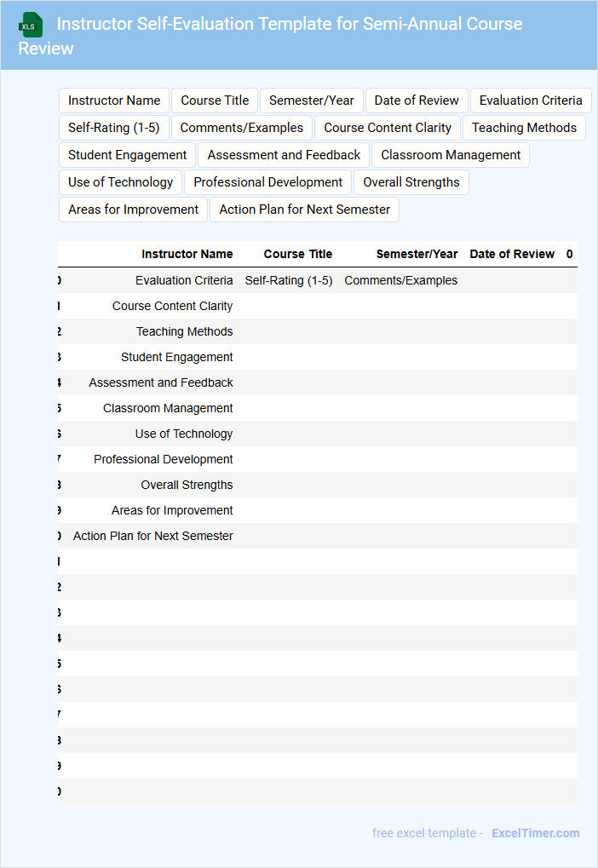The height and width of the screenshot is (868, 598).
Task: Click the Assessment and Feedback tag
Action: 284,155
